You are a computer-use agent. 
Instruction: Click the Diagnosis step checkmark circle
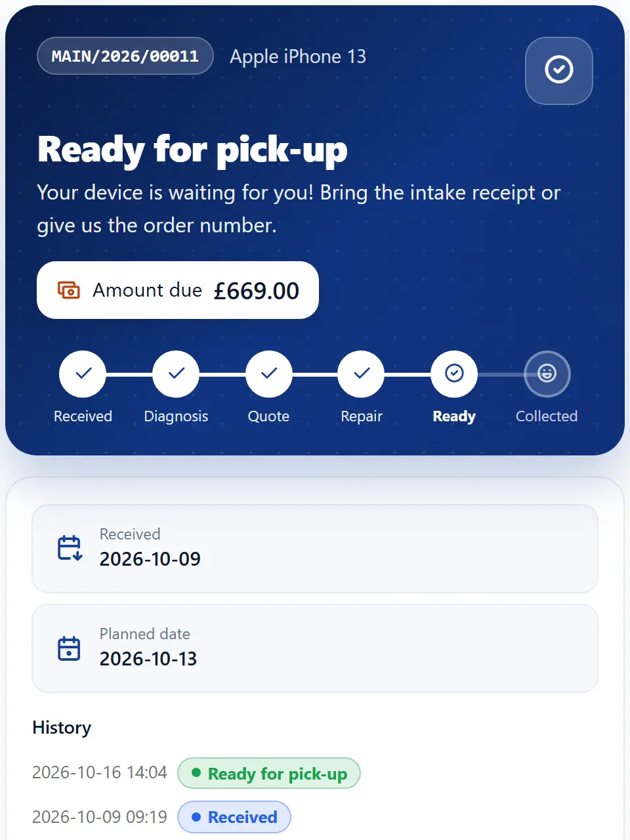(176, 374)
